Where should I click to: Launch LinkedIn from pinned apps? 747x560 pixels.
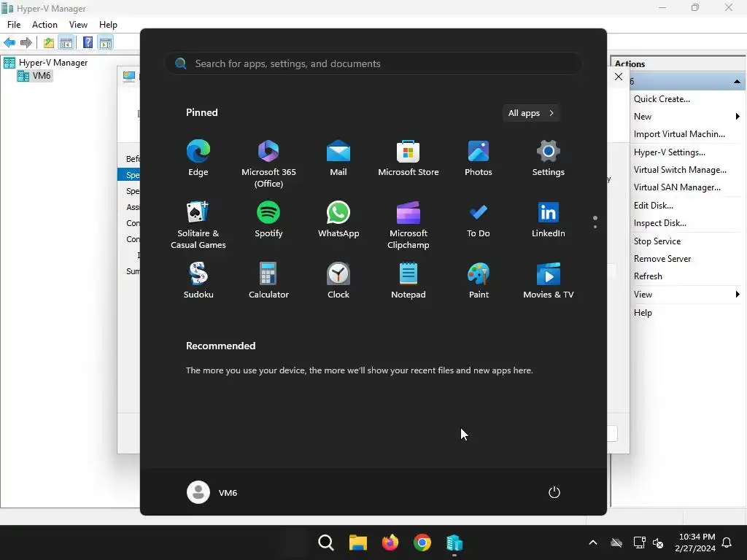click(x=549, y=219)
